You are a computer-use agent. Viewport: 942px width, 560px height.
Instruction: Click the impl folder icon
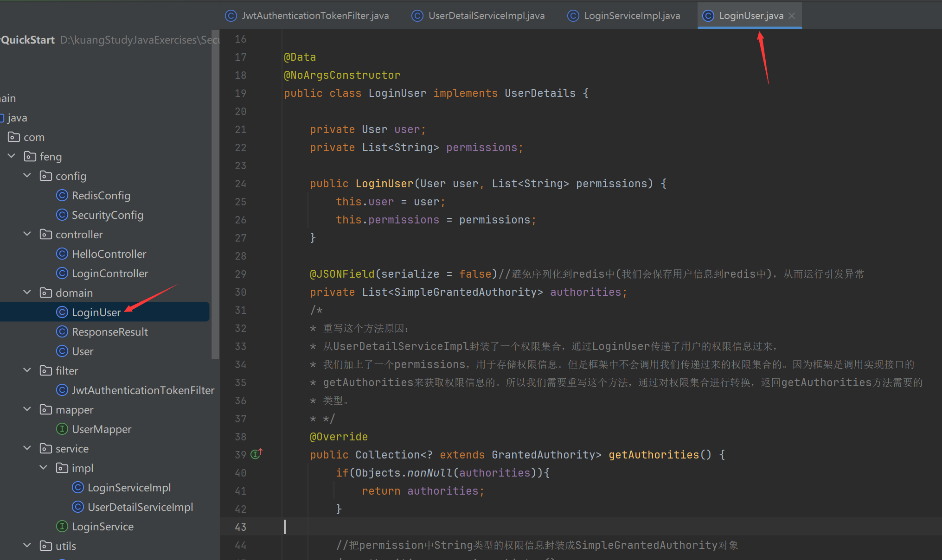pyautogui.click(x=62, y=468)
